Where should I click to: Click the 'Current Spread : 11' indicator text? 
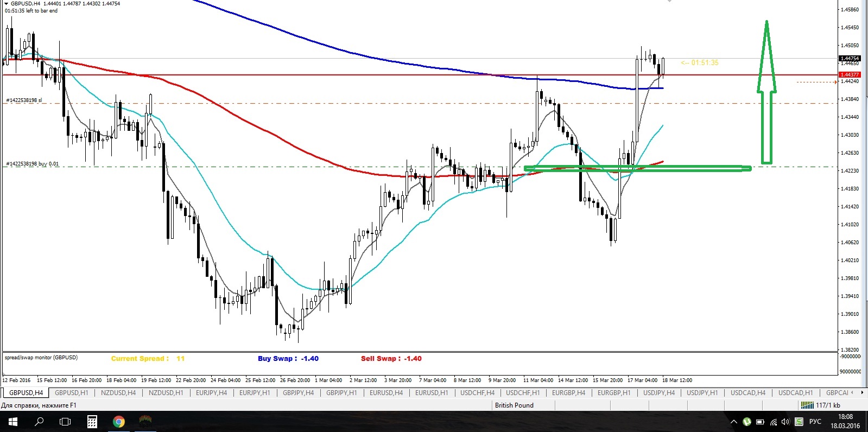click(148, 359)
